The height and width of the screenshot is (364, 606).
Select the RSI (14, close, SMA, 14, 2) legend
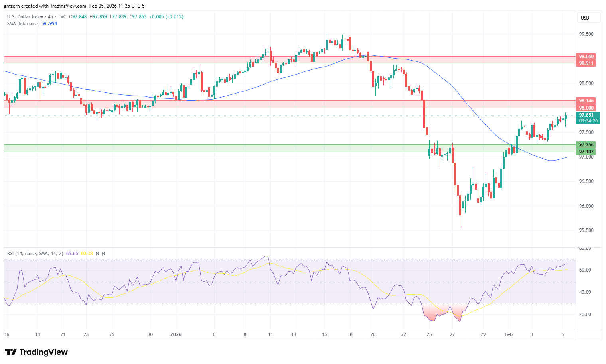click(x=35, y=254)
